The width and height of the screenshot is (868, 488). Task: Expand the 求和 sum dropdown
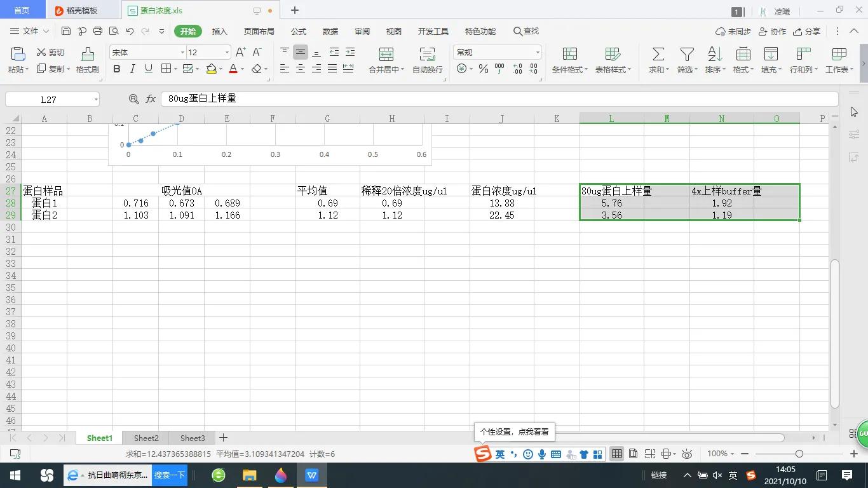tap(667, 70)
